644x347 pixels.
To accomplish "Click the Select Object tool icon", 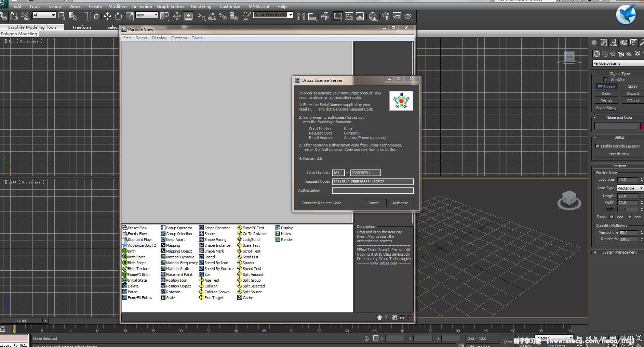I will pos(62,16).
